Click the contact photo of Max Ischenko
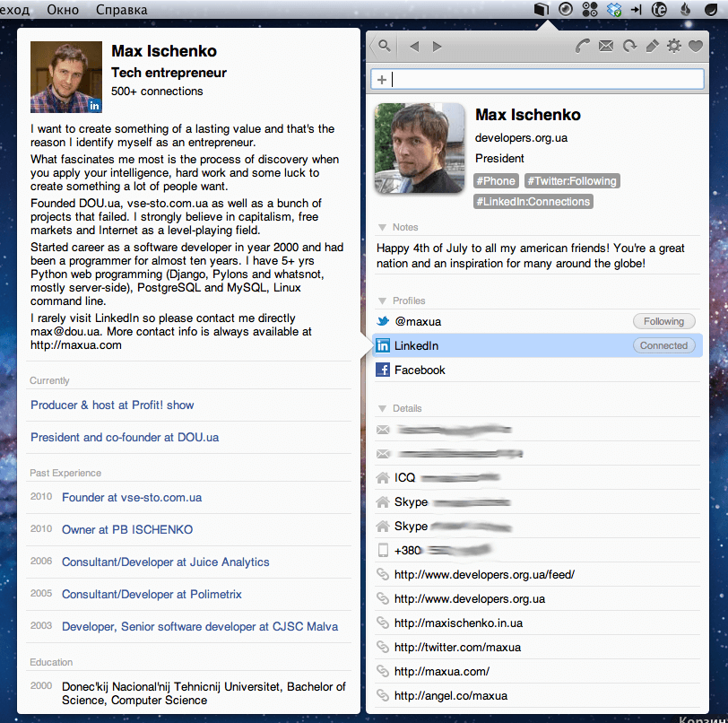The image size is (728, 723). point(420,148)
